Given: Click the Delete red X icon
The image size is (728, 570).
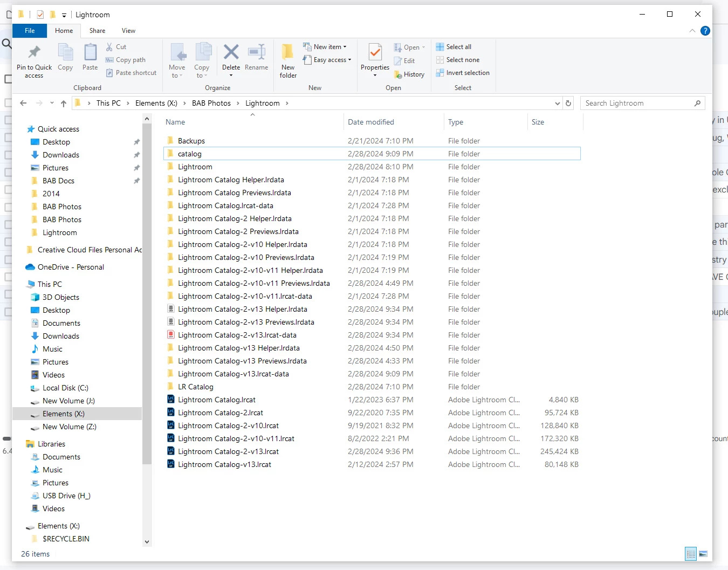Looking at the screenshot, I should [x=231, y=52].
